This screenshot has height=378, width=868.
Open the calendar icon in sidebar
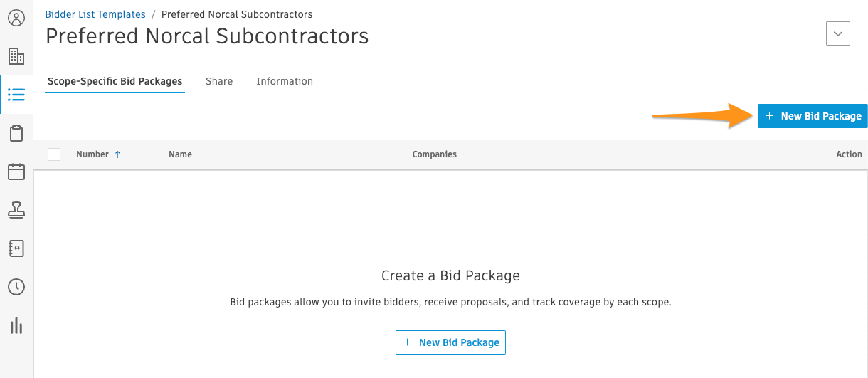coord(16,172)
